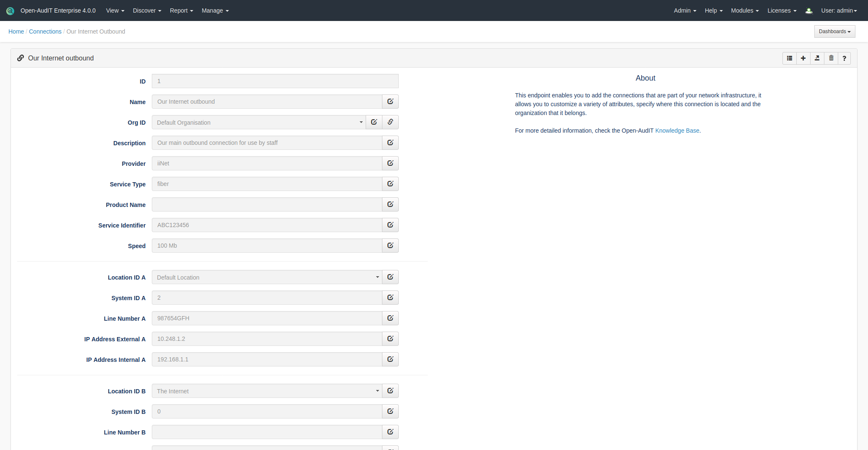This screenshot has height=450, width=868.
Task: Click the user profile icon in navbar
Action: pos(809,11)
